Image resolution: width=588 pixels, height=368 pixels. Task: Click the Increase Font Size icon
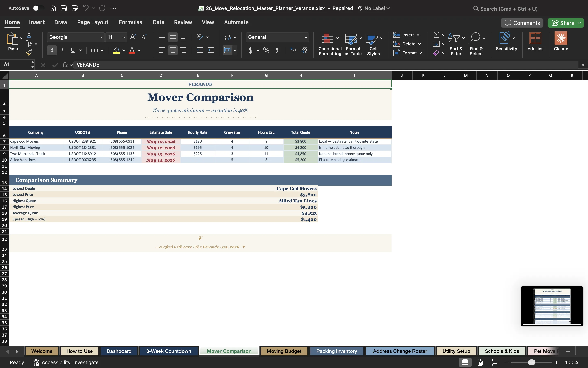point(133,37)
